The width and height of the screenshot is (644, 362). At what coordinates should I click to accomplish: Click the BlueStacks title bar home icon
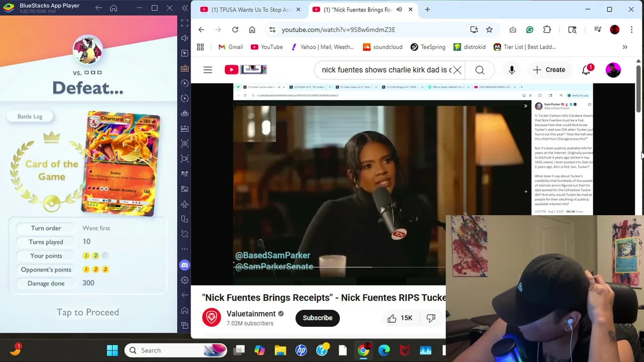(114, 8)
